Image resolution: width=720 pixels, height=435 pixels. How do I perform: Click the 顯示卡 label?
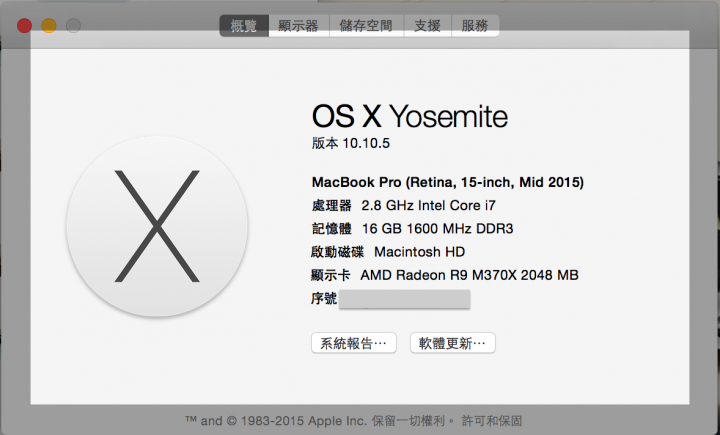[331, 275]
